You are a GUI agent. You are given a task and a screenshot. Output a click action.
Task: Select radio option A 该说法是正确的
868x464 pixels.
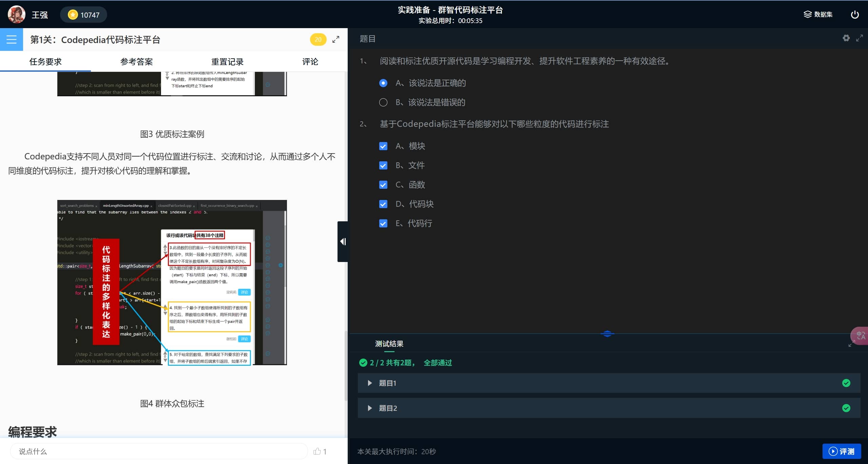383,83
